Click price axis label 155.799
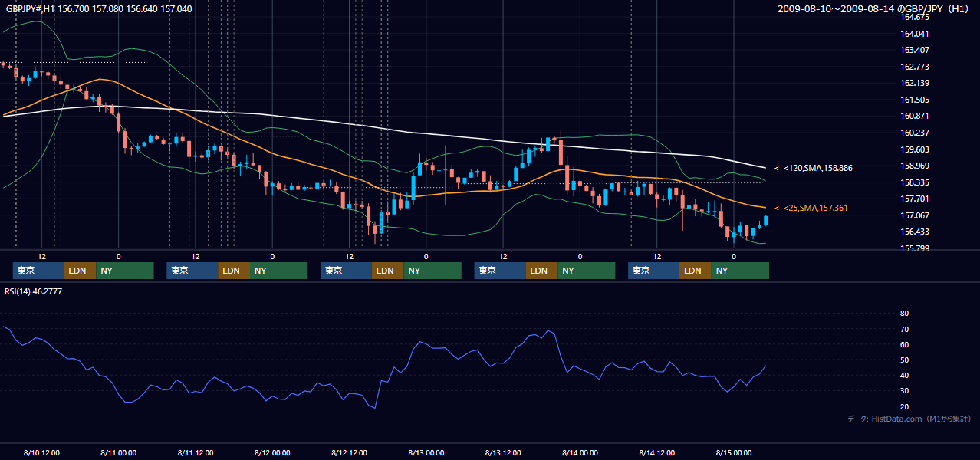Image resolution: width=980 pixels, height=460 pixels. 915,248
